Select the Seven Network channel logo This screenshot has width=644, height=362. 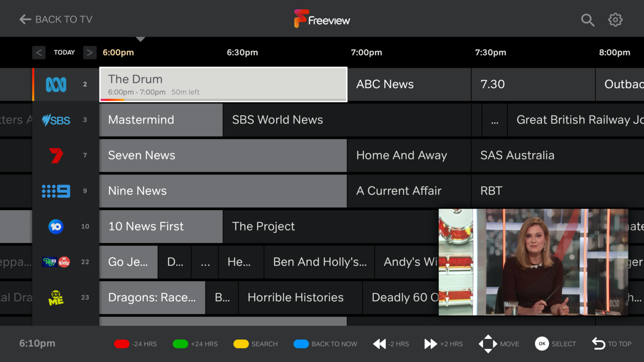[56, 156]
